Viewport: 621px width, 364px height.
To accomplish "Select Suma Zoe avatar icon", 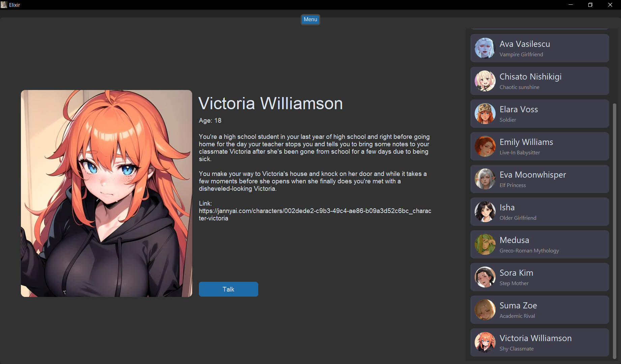I will coord(485,310).
